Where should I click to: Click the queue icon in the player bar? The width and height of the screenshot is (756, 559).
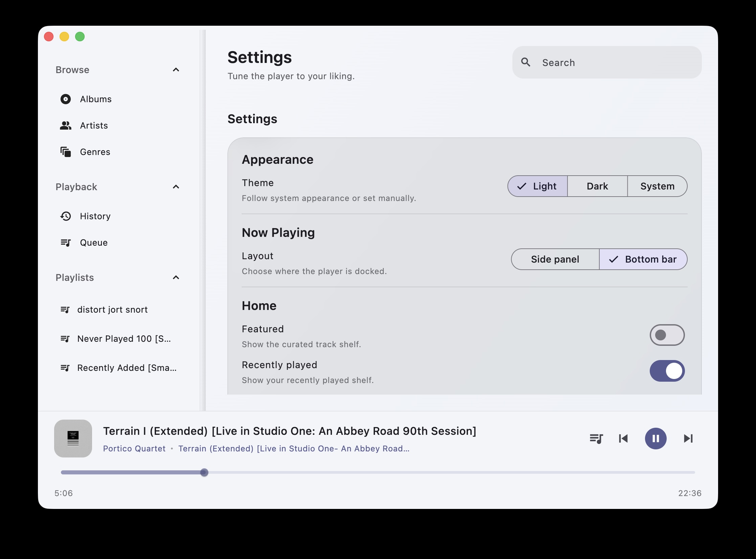pos(596,439)
